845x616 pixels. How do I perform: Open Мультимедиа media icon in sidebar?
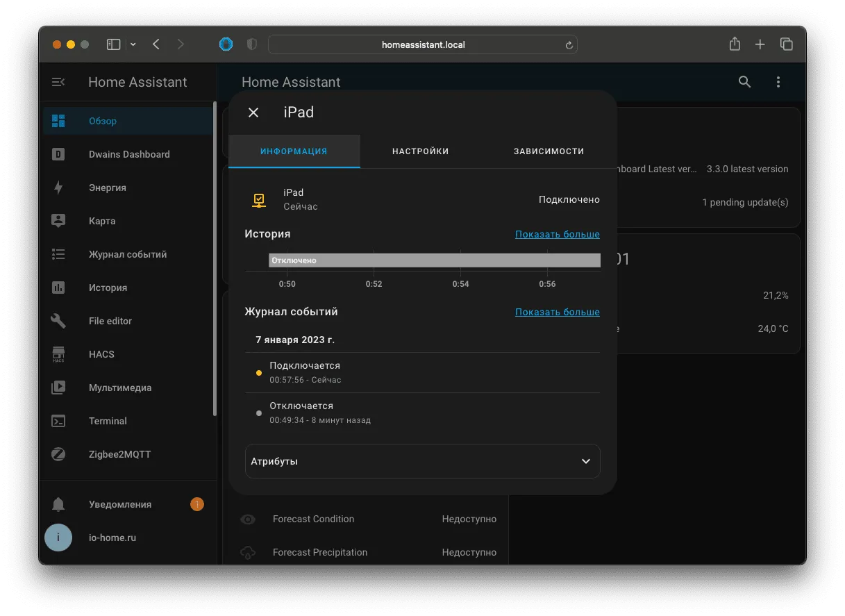pos(58,388)
